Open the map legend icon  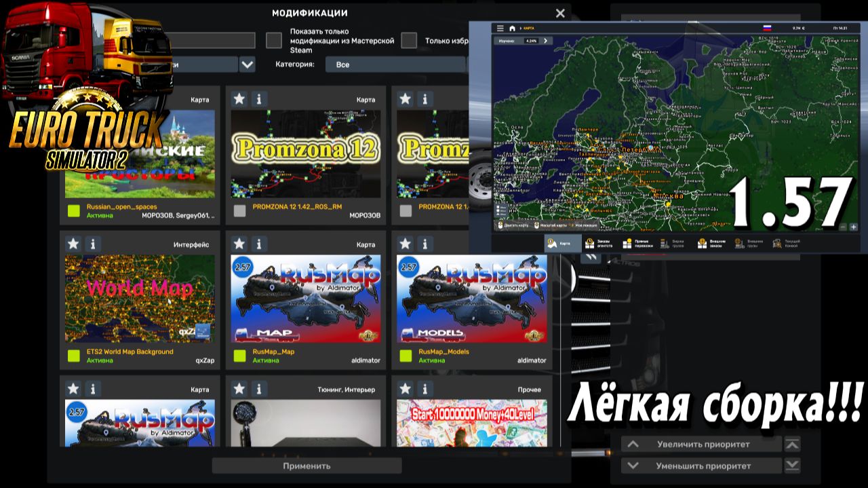(x=502, y=210)
